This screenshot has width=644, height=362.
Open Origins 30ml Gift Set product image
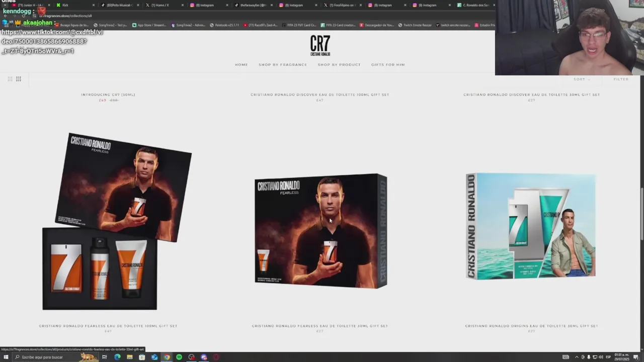pos(531,226)
